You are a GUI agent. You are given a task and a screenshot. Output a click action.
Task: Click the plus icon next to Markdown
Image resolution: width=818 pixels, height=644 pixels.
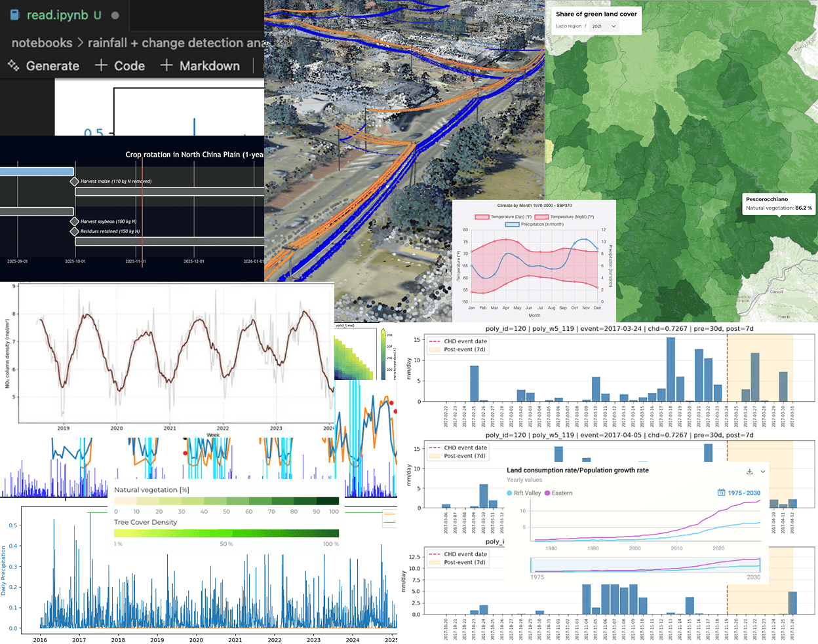pyautogui.click(x=166, y=65)
